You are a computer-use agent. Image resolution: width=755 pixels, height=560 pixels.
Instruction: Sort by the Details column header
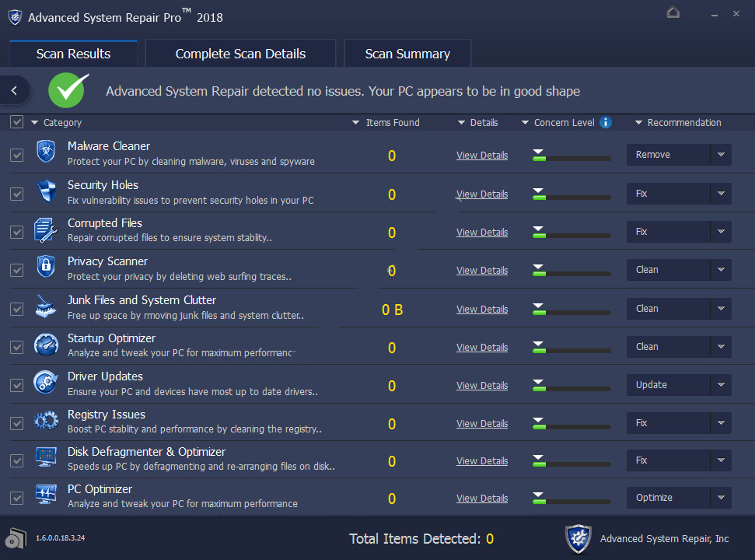(477, 122)
